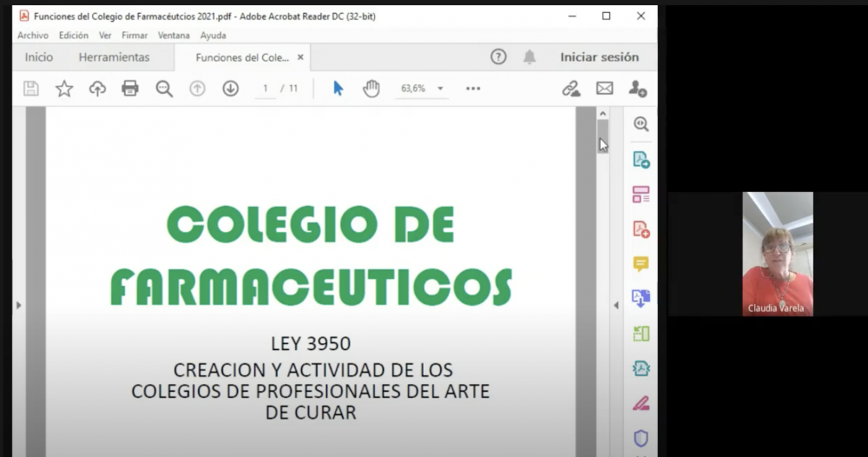
Task: Open the Ver menu
Action: coord(105,36)
